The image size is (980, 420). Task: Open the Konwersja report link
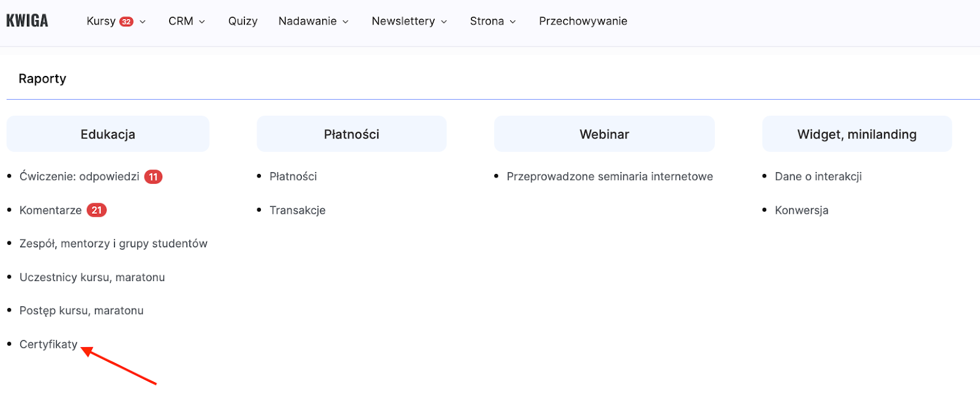(801, 210)
